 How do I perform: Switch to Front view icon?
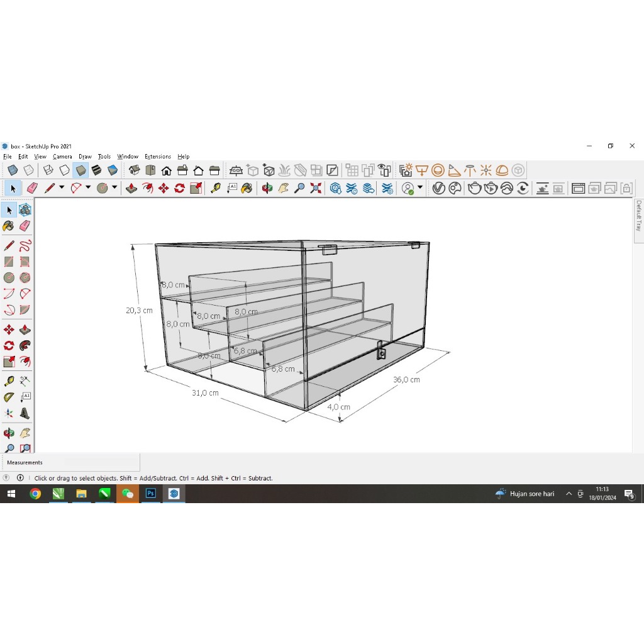tap(166, 170)
